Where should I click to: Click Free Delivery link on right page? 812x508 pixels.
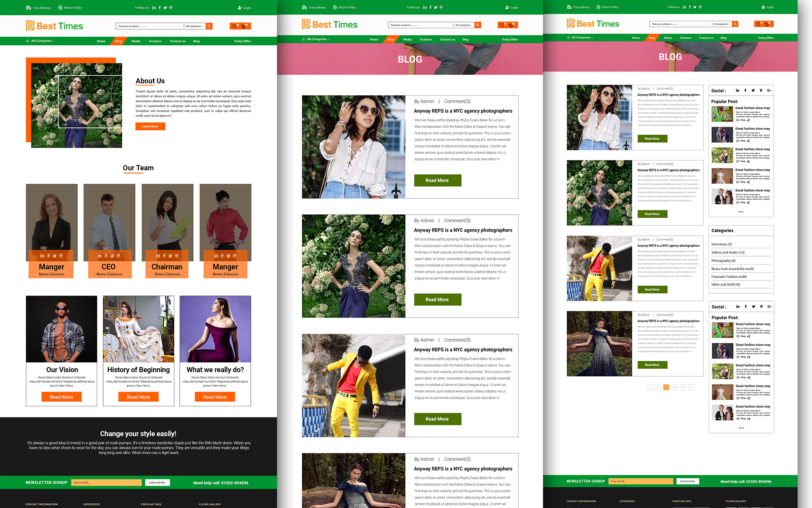coord(578,7)
